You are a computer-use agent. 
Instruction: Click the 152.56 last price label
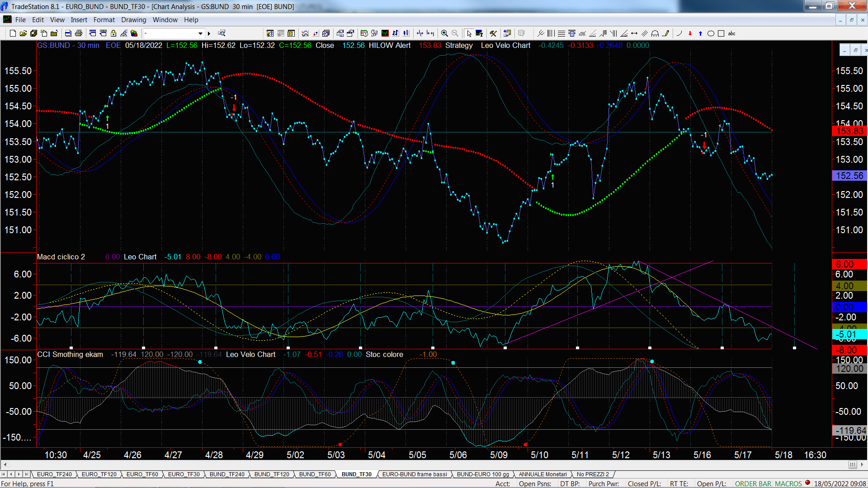coord(849,176)
